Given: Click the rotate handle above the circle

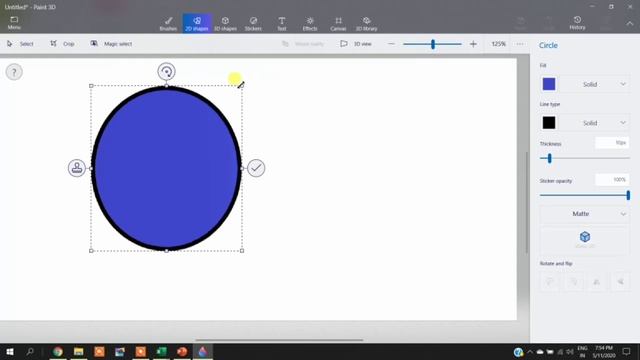Looking at the screenshot, I should pyautogui.click(x=167, y=71).
